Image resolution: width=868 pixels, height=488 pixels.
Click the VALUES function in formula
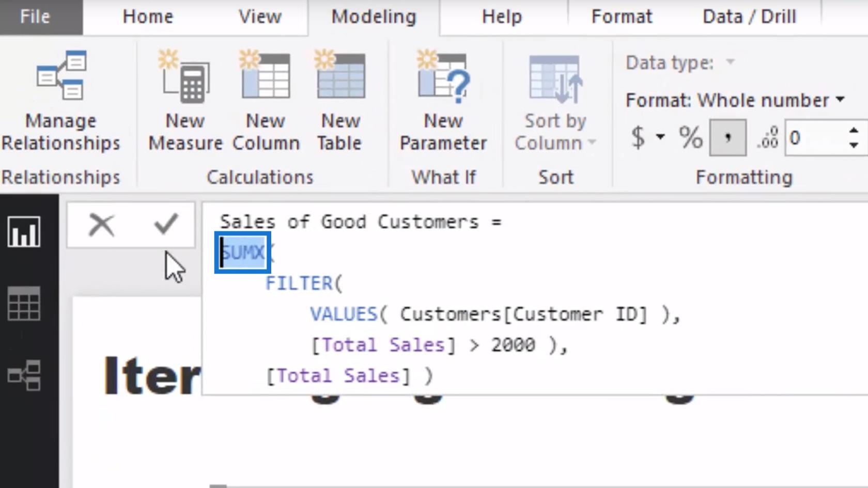344,314
